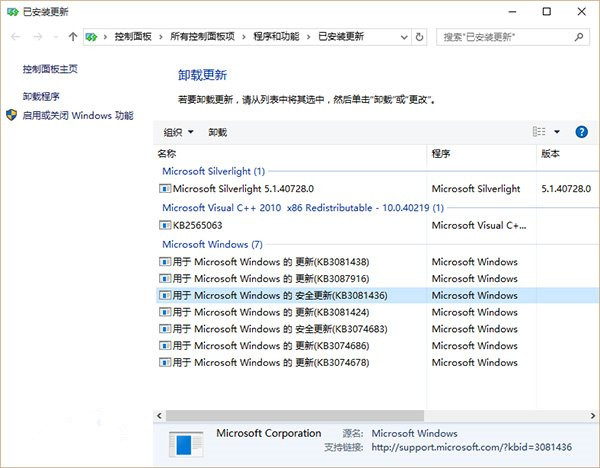Click icon of KB3074683 security update
The image size is (600, 468).
[x=165, y=329]
